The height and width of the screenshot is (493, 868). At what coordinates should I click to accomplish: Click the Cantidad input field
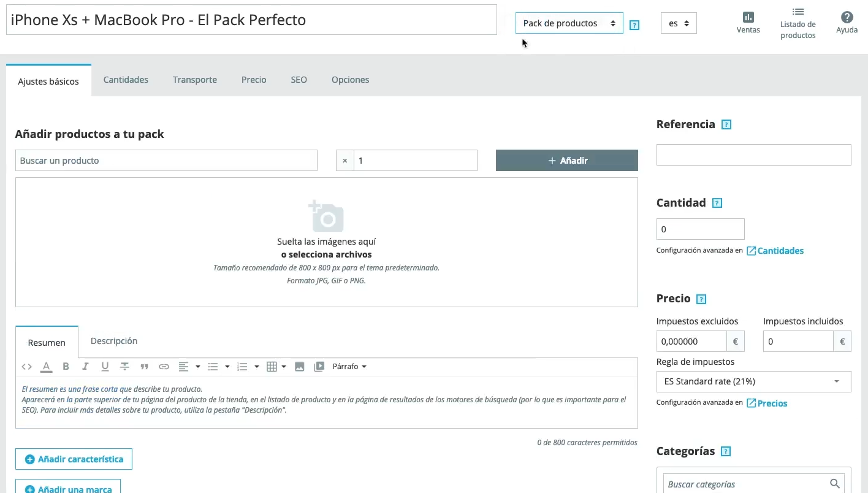pyautogui.click(x=700, y=229)
